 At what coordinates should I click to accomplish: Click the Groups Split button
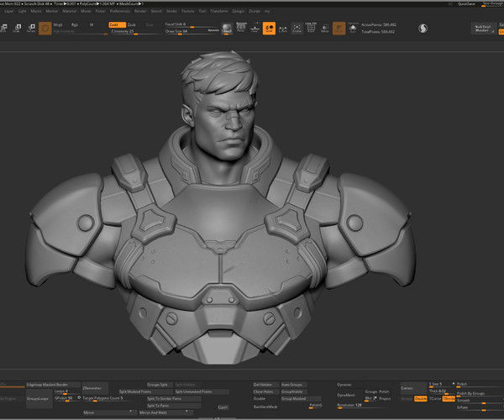159,385
